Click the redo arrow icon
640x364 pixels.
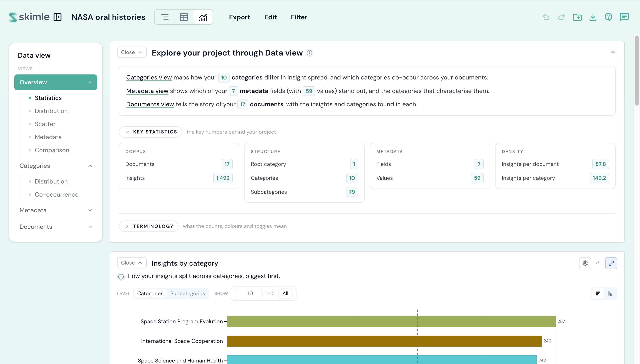(562, 17)
